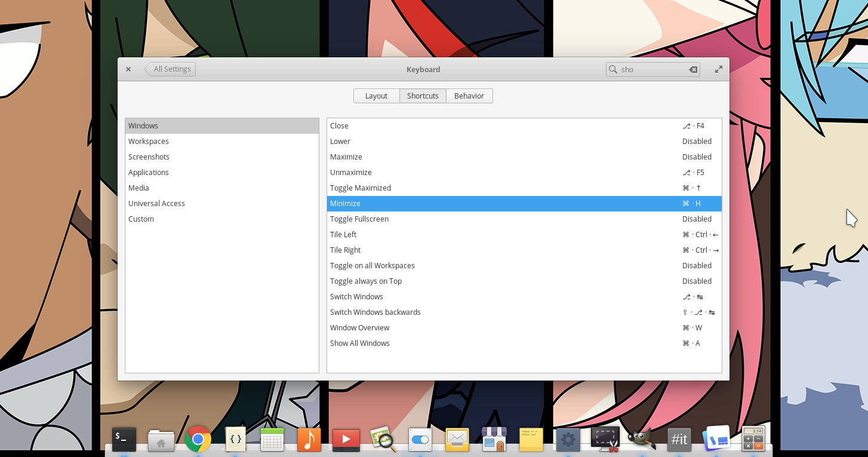This screenshot has height=457, width=868.
Task: Open the code editor with braces icon
Action: click(235, 440)
